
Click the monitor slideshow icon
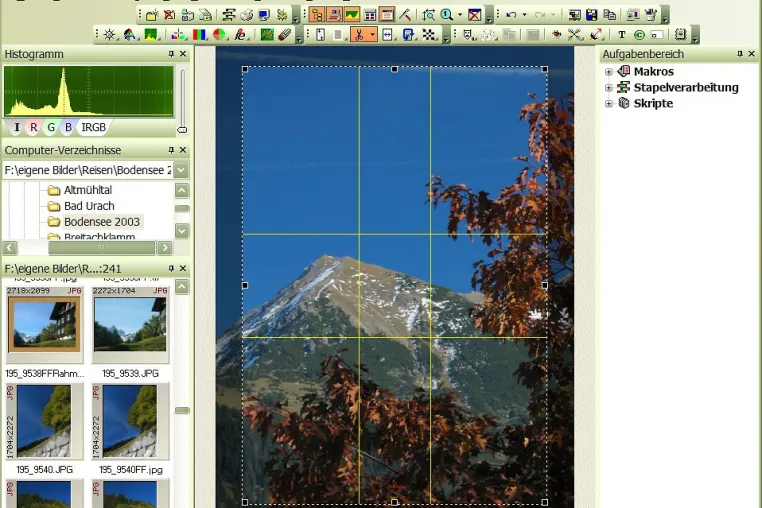pyautogui.click(x=264, y=15)
